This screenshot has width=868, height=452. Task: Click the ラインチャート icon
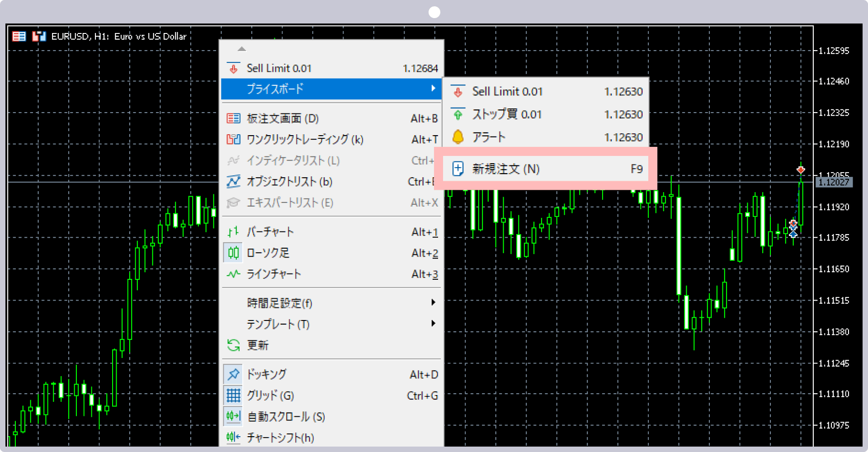tap(233, 274)
